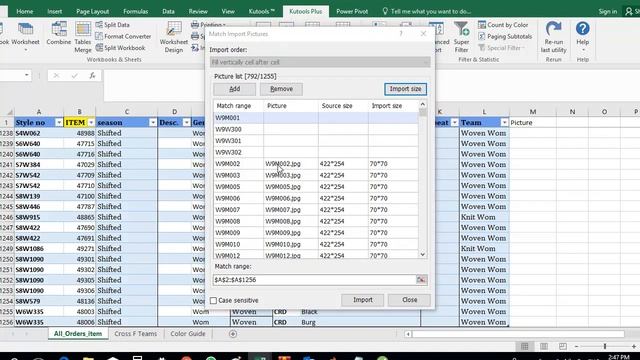Switch to Normal view in status bar

click(524, 347)
